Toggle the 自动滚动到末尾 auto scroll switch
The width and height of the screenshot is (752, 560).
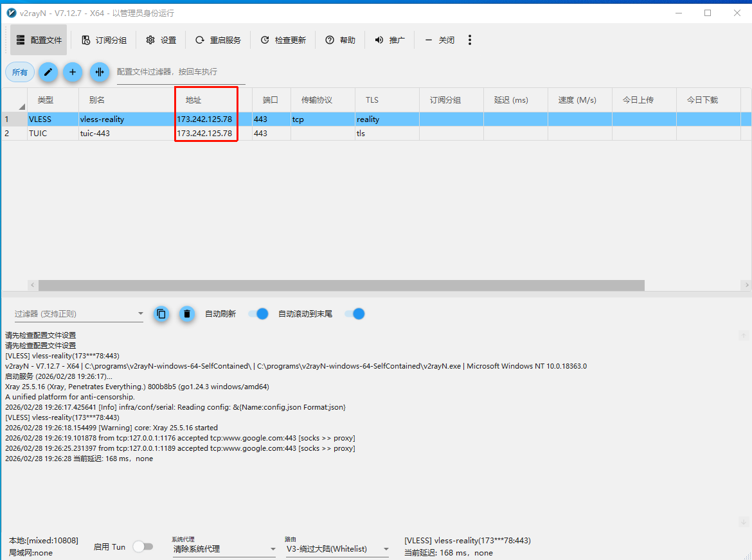[x=355, y=314]
